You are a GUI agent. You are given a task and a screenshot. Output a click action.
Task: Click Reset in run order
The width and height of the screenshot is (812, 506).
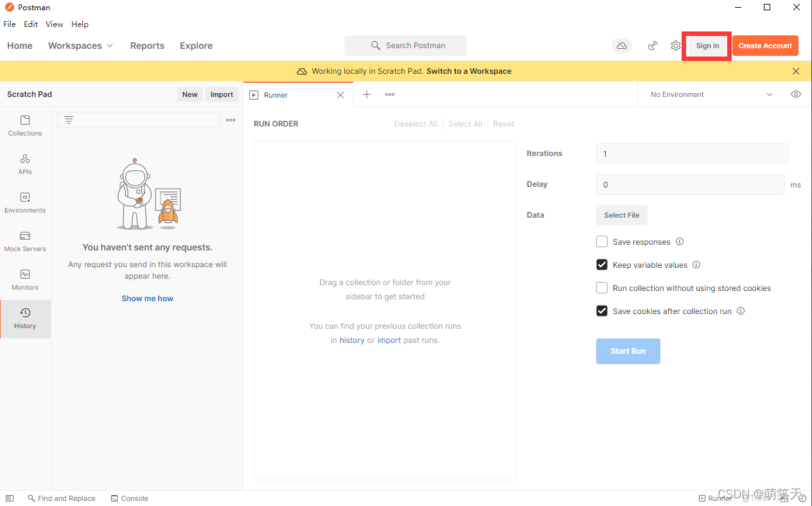504,124
